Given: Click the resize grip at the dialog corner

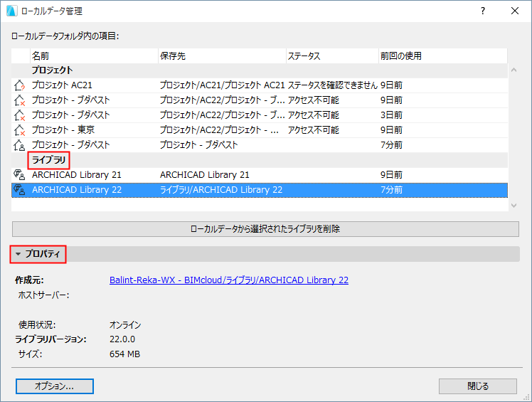Looking at the screenshot, I should tap(526, 397).
